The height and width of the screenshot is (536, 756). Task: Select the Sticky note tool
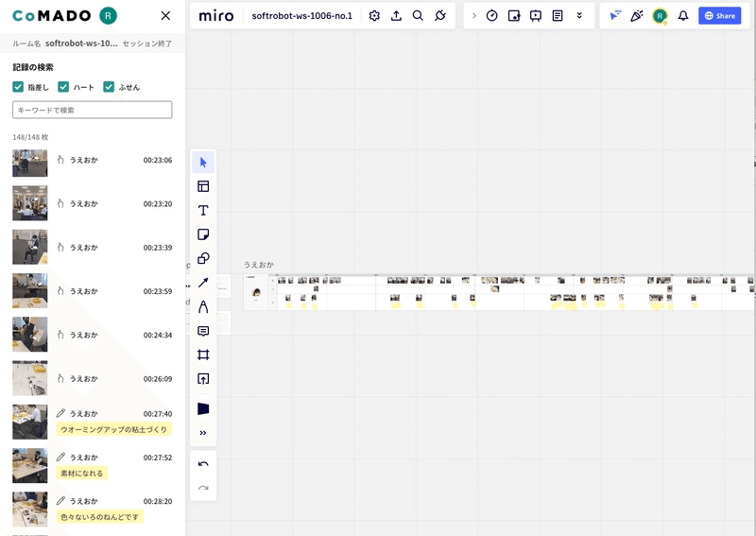pos(203,234)
